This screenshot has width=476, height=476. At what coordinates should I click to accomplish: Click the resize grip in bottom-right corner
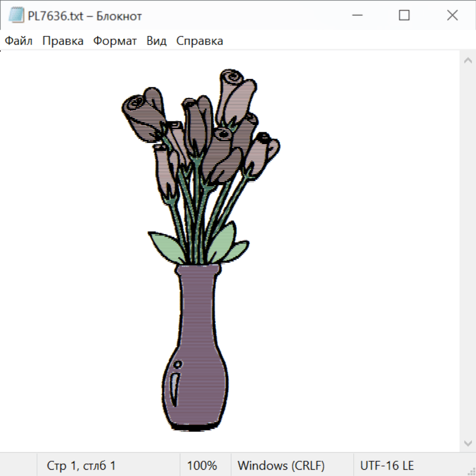(471, 471)
